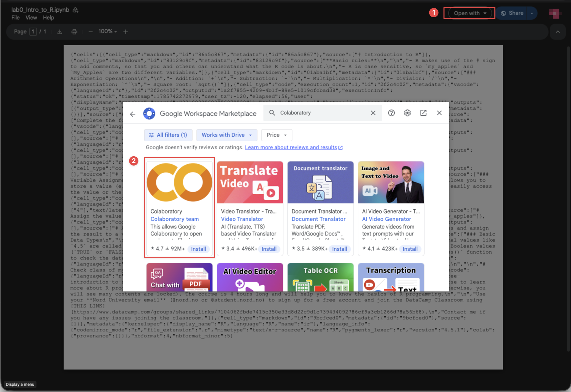The image size is (571, 392).
Task: Open Learn more about reviews and results link
Action: [x=294, y=147]
